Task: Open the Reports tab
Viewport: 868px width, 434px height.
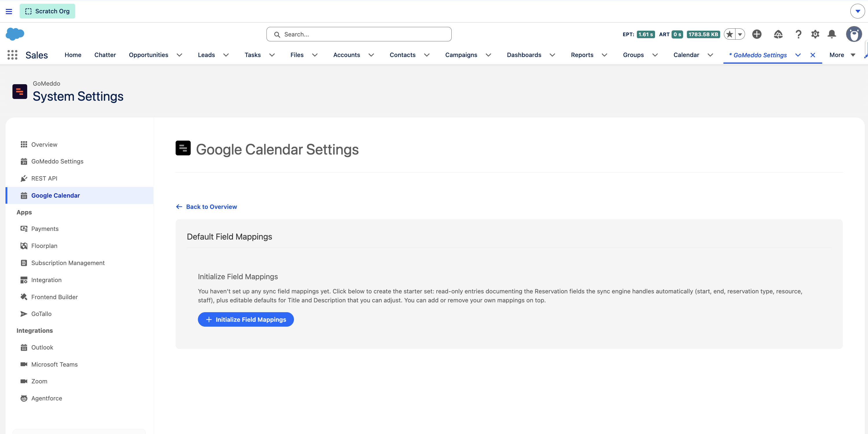Action: tap(582, 55)
